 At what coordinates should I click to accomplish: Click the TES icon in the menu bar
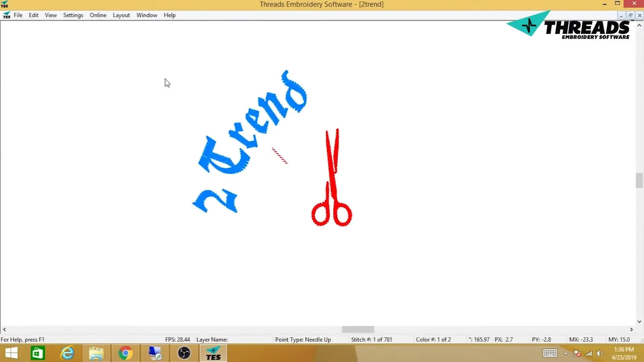pos(7,15)
